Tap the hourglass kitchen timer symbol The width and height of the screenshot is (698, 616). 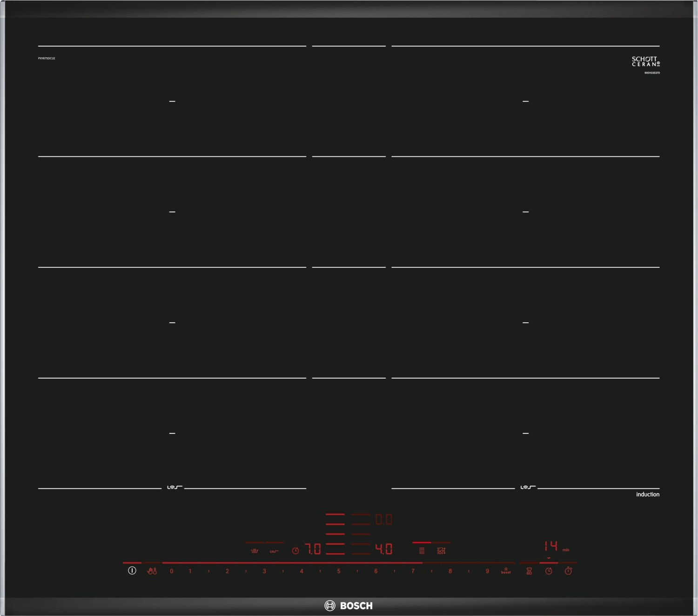click(529, 571)
